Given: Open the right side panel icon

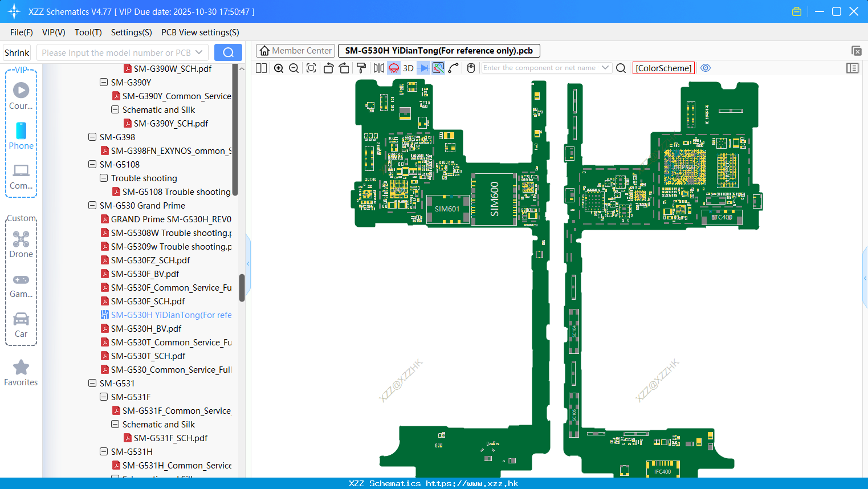Looking at the screenshot, I should tap(853, 68).
